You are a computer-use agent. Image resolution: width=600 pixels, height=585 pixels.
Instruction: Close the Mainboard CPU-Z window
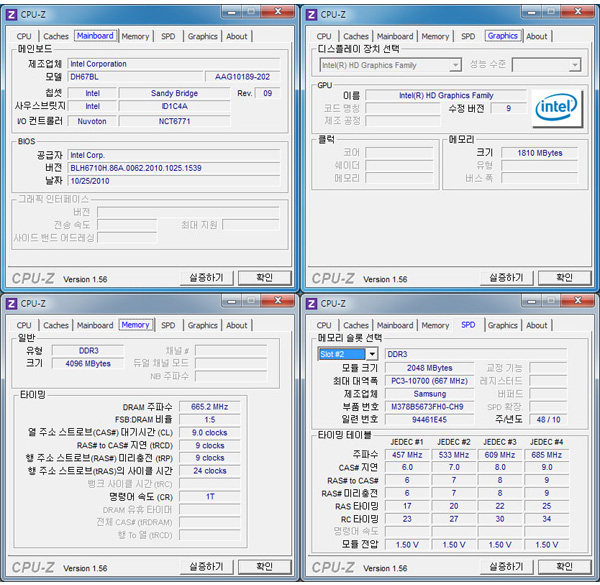(278, 12)
